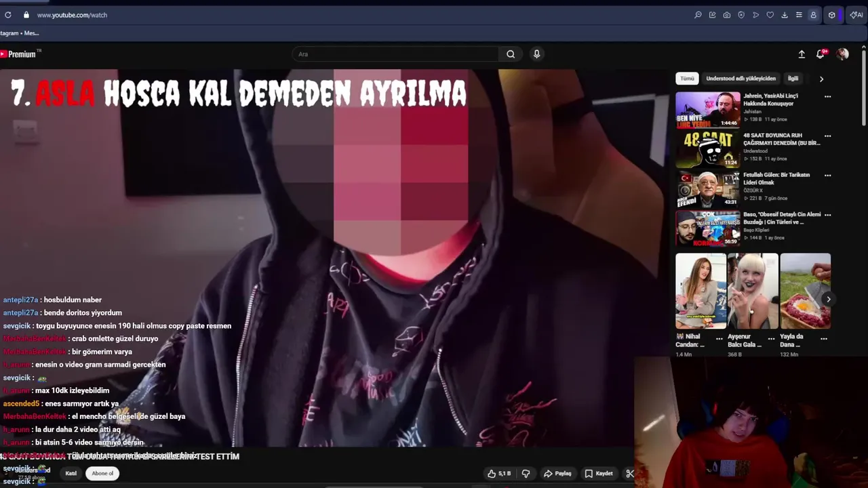Viewport: 868px width, 488px height.
Task: Open 'Jahrein, YasirAbi Linç'i' video thumbnail
Action: tap(707, 110)
